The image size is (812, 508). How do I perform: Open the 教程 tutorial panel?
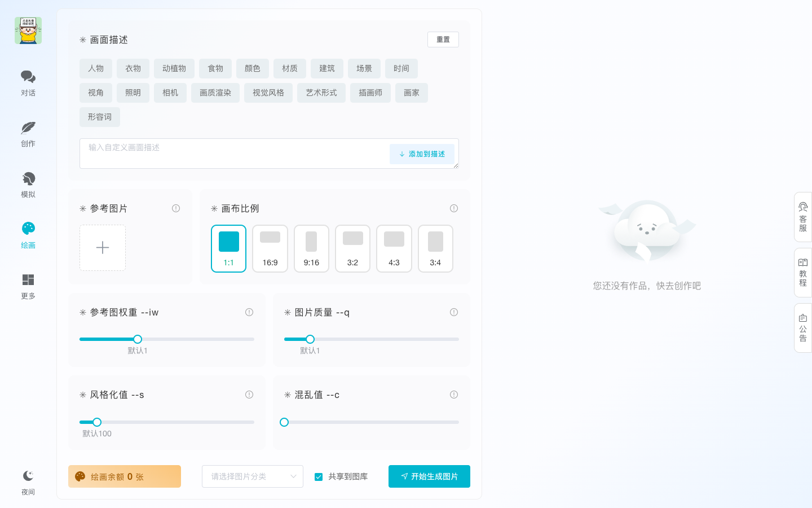tap(802, 272)
